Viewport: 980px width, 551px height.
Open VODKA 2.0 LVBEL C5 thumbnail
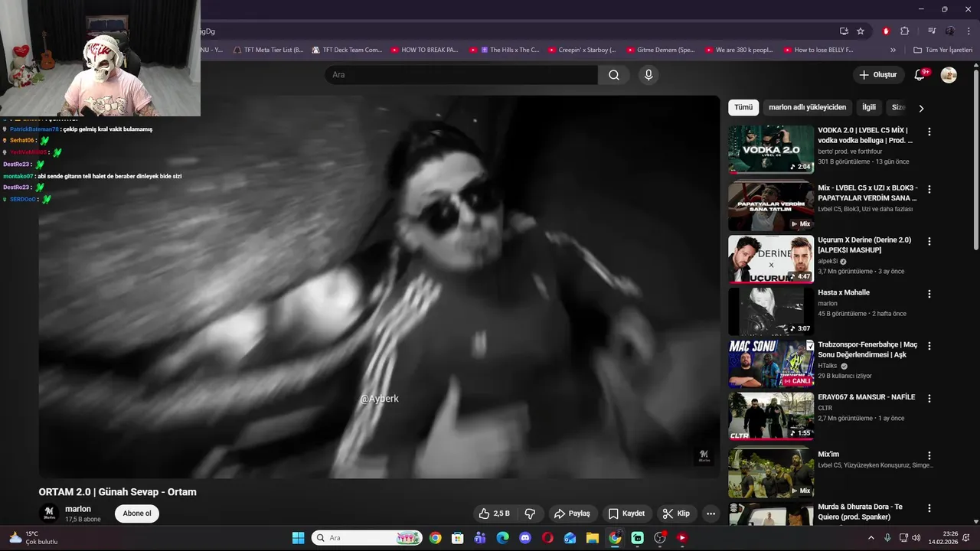pos(771,149)
